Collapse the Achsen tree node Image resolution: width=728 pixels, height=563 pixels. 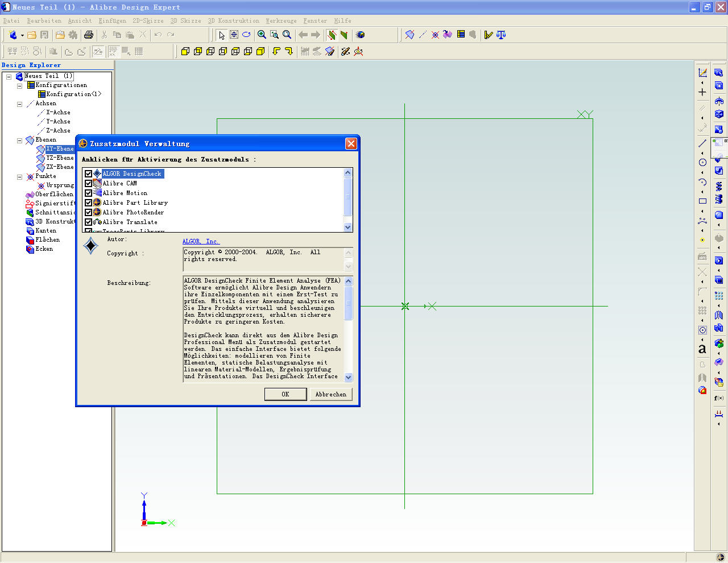[19, 104]
